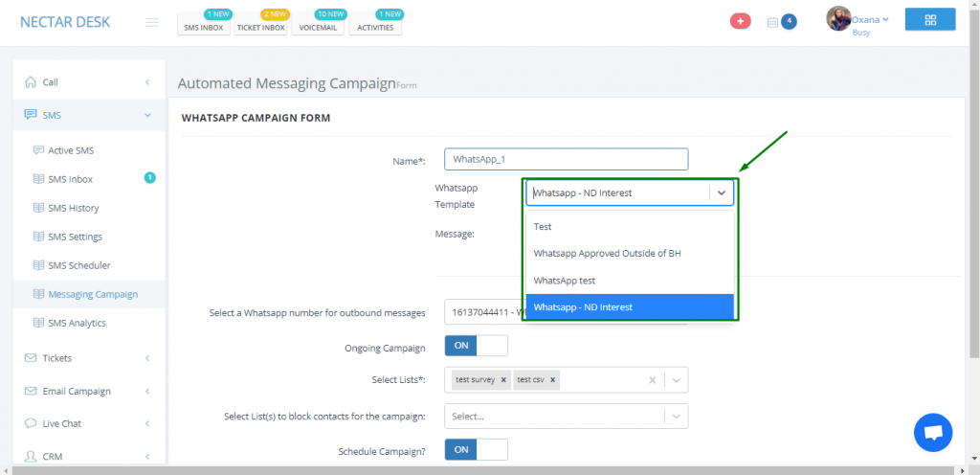Click the Live Chat bubble icon in sidebar
Screen dimensions: 980x475
point(30,423)
